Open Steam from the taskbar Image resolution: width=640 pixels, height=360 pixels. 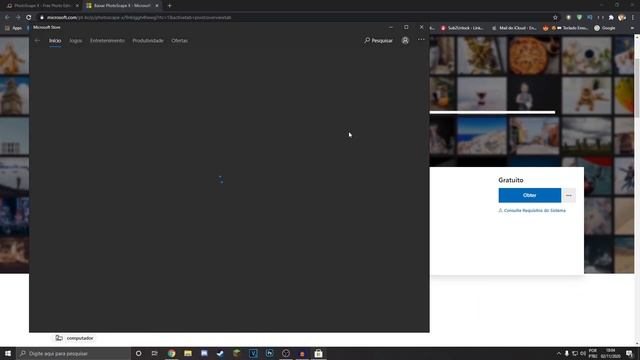pos(220,353)
